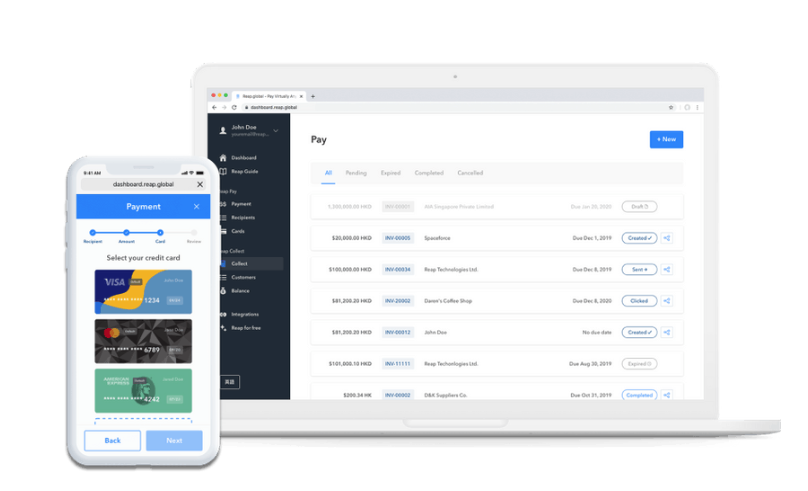The height and width of the screenshot is (491, 808).
Task: Close phone browser with X by URL
Action: [200, 184]
